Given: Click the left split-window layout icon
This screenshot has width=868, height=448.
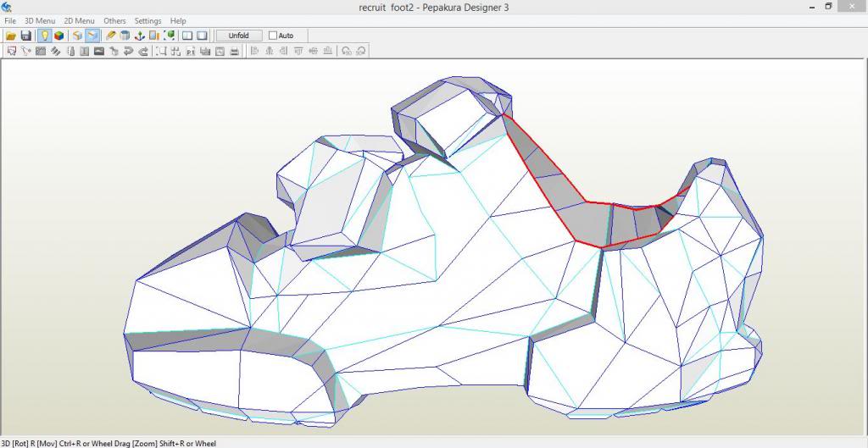Looking at the screenshot, I should tap(187, 36).
